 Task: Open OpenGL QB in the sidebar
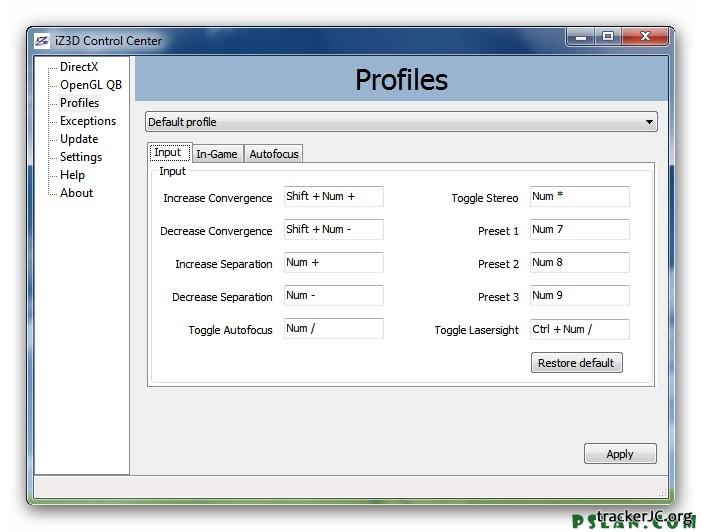[90, 85]
